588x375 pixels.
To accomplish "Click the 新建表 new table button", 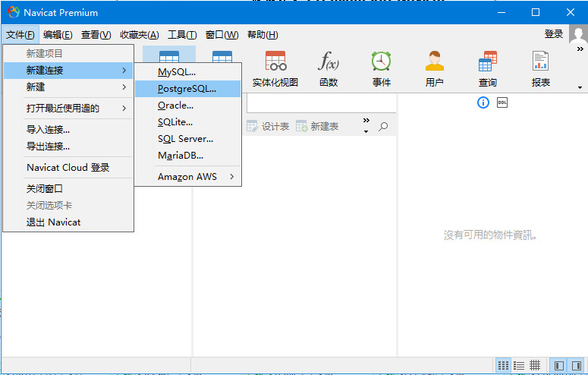I will pyautogui.click(x=317, y=127).
